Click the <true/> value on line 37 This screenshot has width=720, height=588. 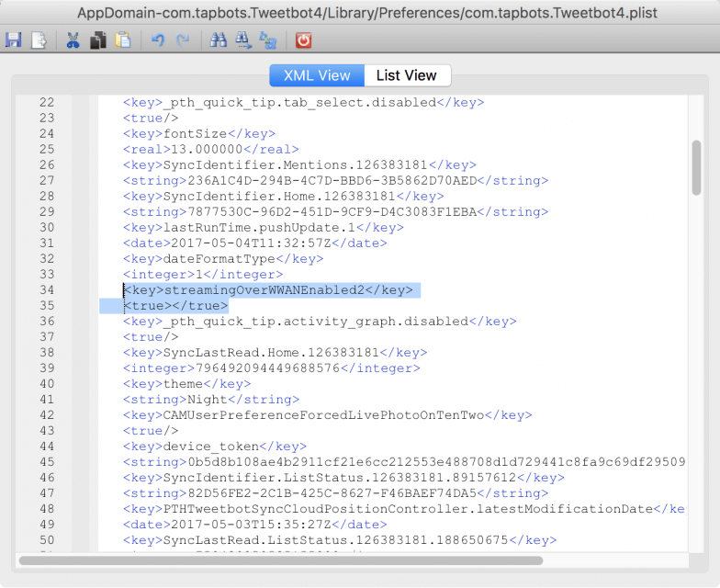pyautogui.click(x=151, y=336)
